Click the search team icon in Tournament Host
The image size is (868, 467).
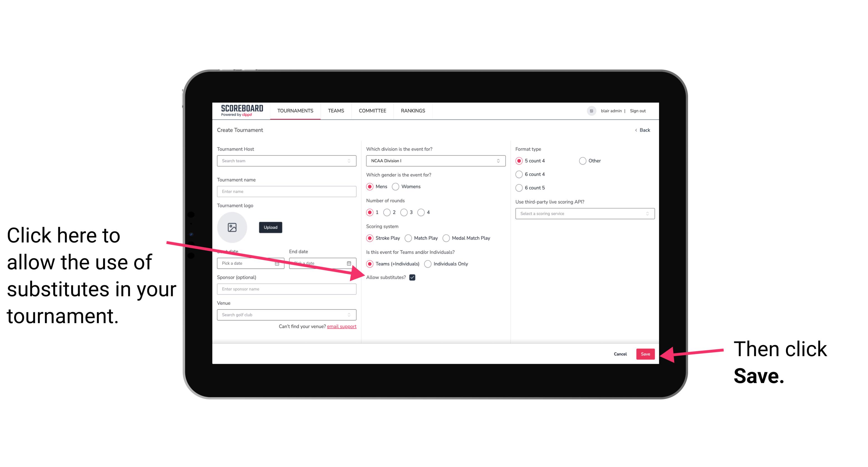[351, 161]
